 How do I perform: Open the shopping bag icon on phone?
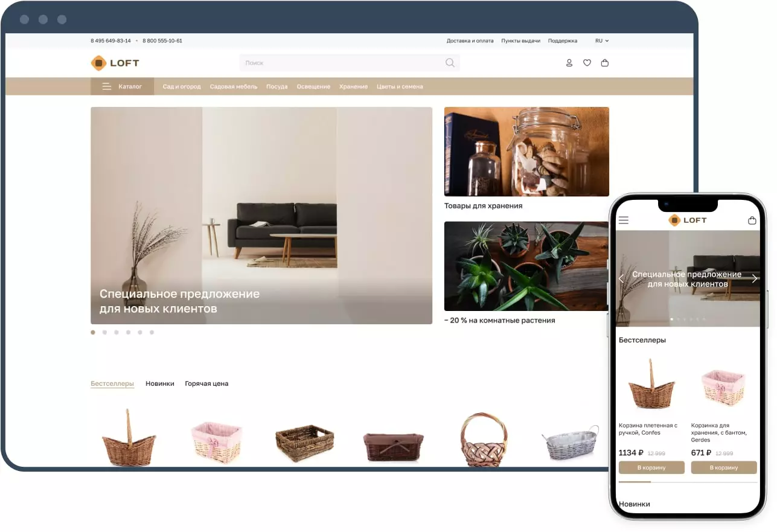[x=752, y=220]
